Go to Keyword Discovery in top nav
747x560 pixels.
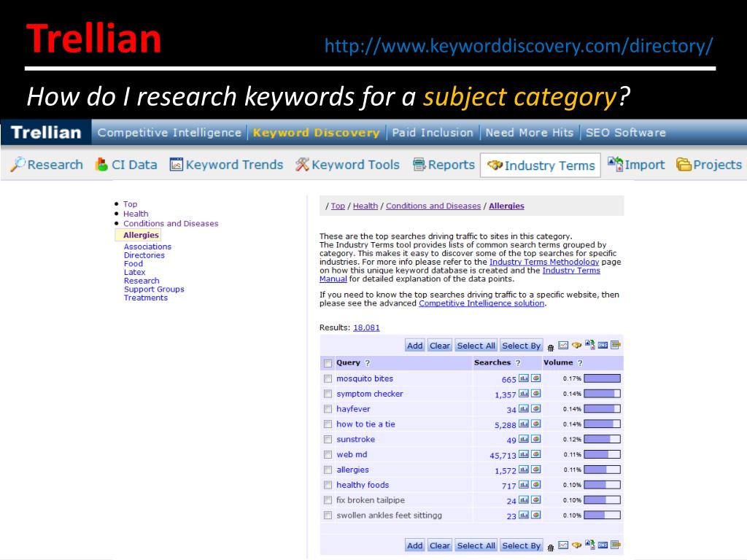(x=317, y=133)
